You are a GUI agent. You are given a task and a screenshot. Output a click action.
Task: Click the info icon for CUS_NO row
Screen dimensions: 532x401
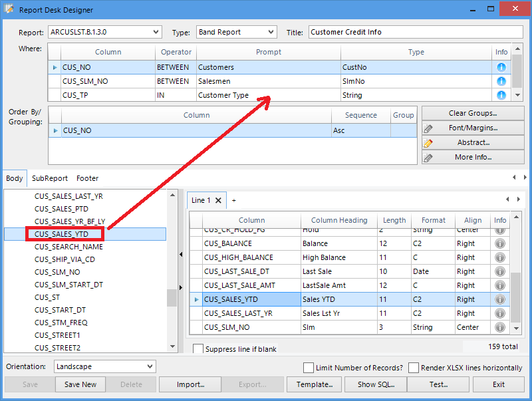(x=501, y=67)
